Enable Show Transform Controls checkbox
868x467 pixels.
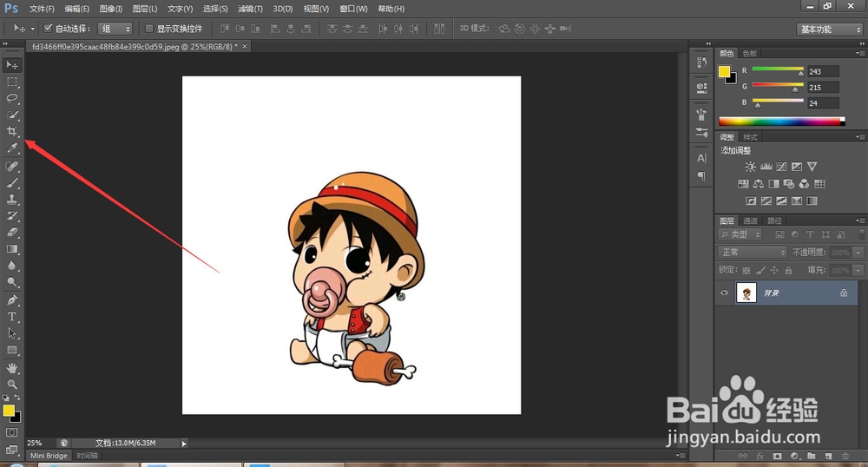149,29
